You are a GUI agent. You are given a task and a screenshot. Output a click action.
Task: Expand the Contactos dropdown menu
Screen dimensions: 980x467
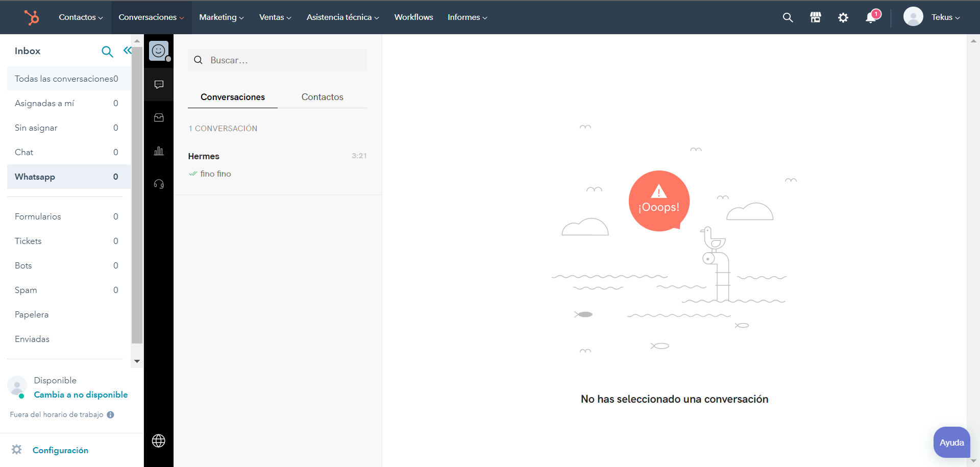(x=81, y=17)
